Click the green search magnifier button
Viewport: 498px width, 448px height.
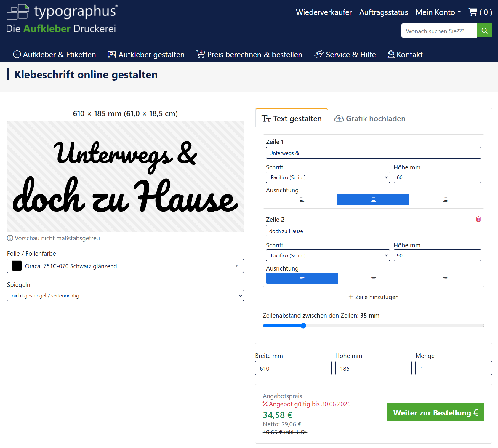pos(485,31)
